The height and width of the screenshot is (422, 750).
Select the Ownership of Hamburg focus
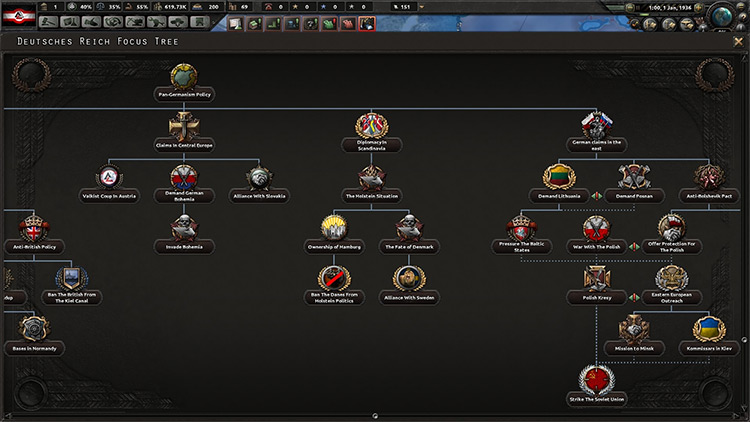(334, 234)
